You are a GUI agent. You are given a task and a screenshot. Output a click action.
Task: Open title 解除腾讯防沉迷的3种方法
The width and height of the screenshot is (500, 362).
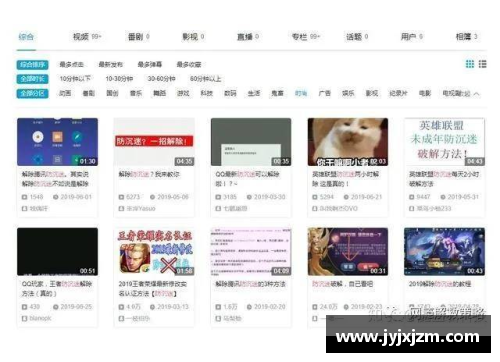pos(250,284)
